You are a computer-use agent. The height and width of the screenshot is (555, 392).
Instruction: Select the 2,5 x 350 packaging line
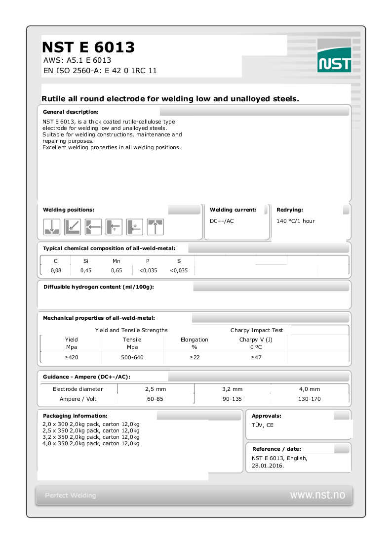91,431
